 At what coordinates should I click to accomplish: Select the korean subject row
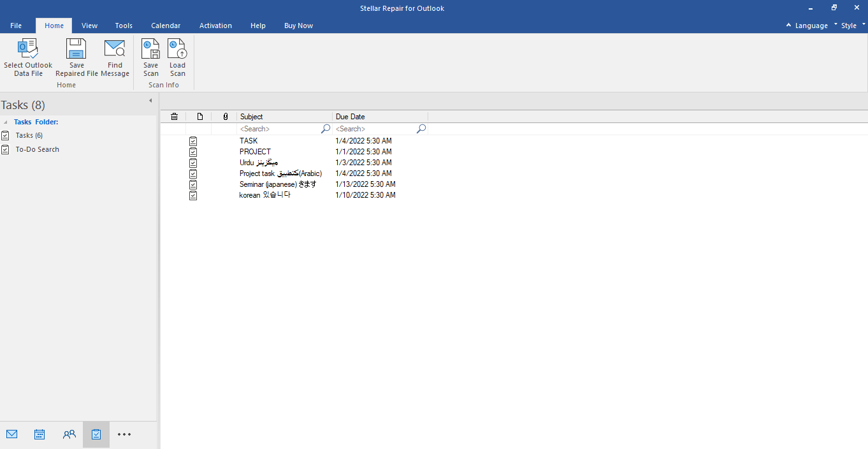[265, 195]
